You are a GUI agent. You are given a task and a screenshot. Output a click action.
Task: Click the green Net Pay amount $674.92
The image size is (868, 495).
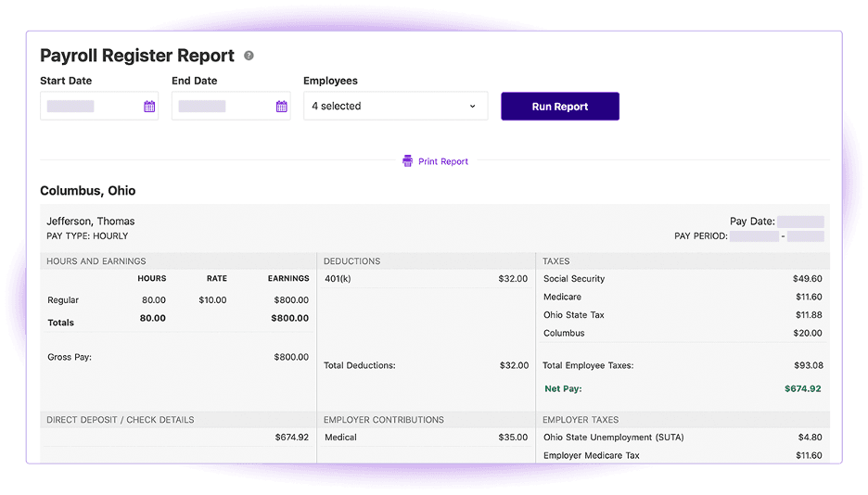pos(802,389)
